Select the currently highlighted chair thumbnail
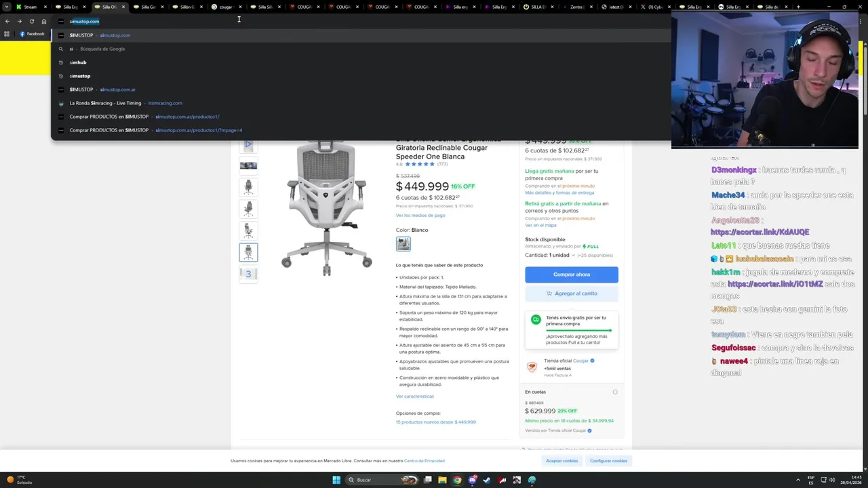The height and width of the screenshot is (488, 868). (248, 252)
